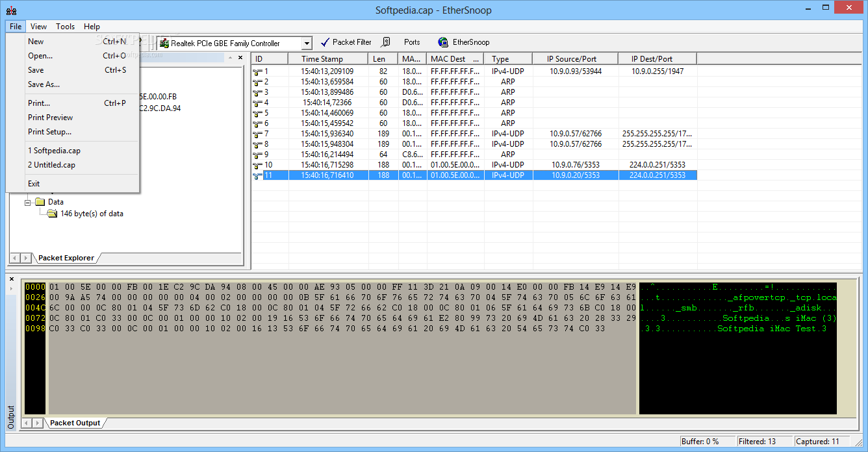Click the packet icon in row ID 8
This screenshot has height=452, width=868.
pyautogui.click(x=257, y=144)
